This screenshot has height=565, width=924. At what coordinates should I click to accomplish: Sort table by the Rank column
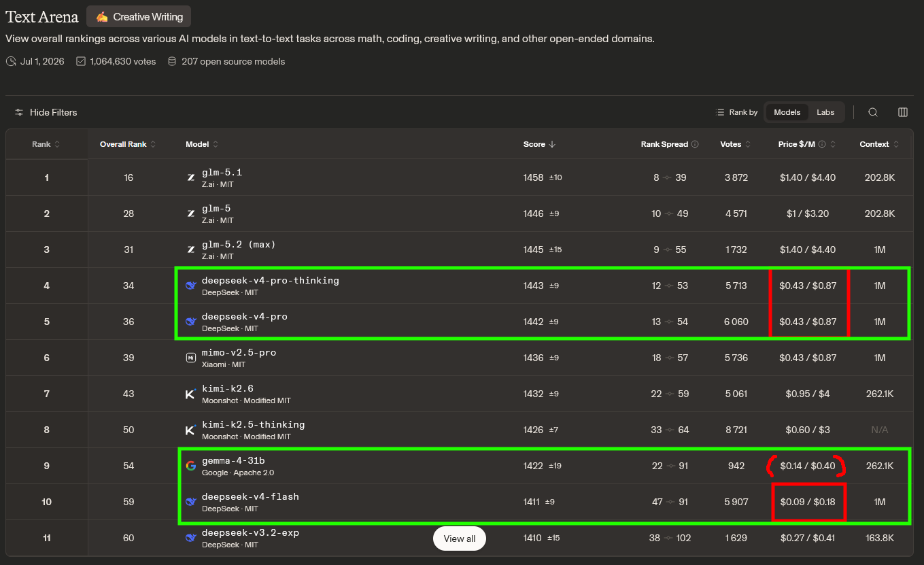tap(46, 144)
